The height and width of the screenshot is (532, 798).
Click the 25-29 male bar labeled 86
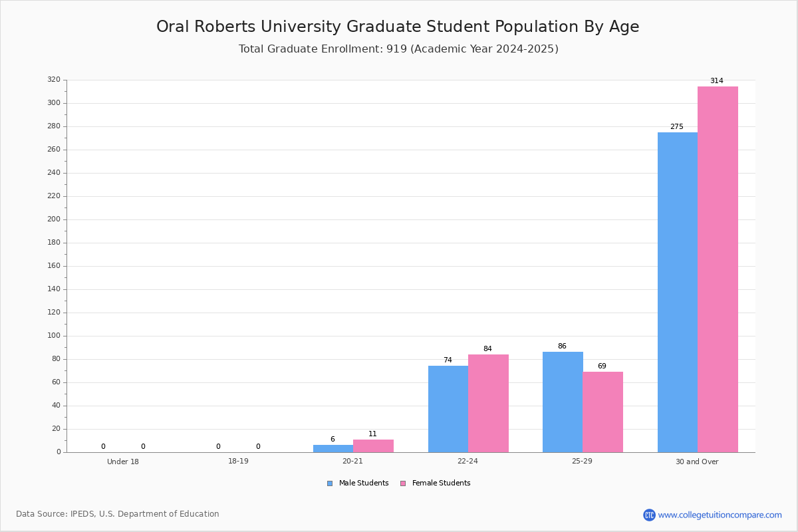point(563,402)
